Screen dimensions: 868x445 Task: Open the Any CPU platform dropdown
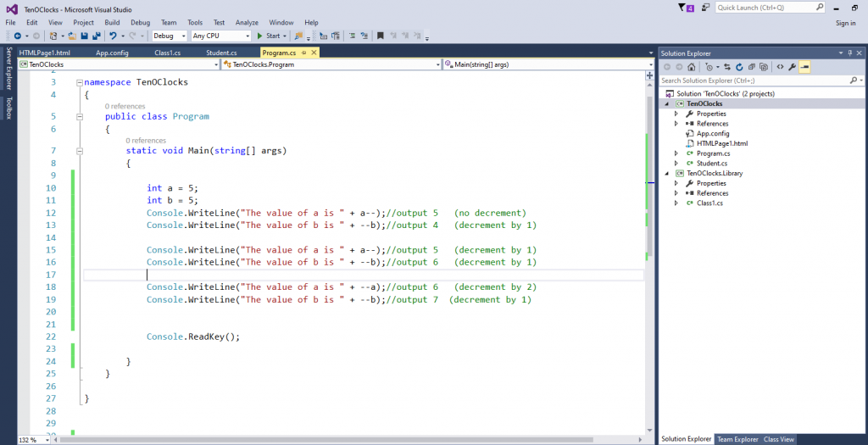[x=221, y=36]
